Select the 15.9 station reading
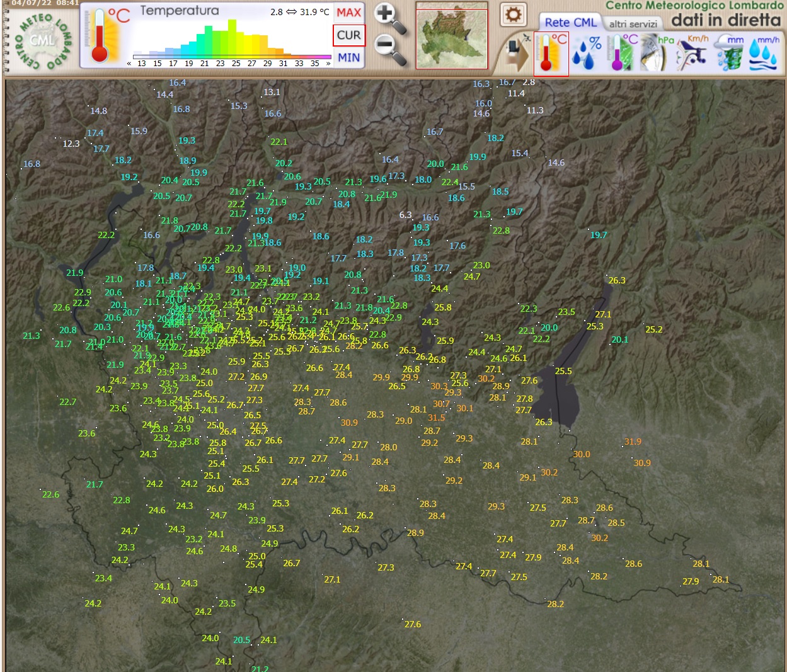The height and width of the screenshot is (672, 787). coord(139,131)
